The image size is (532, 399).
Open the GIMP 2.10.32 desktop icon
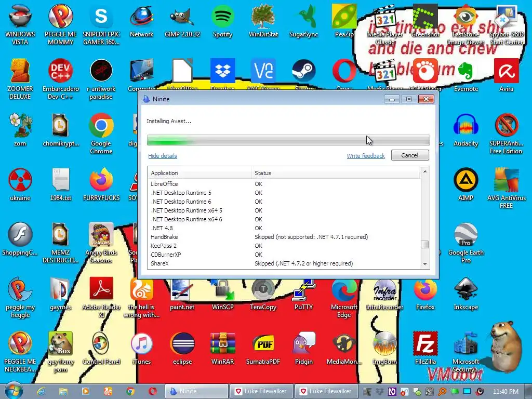(182, 21)
